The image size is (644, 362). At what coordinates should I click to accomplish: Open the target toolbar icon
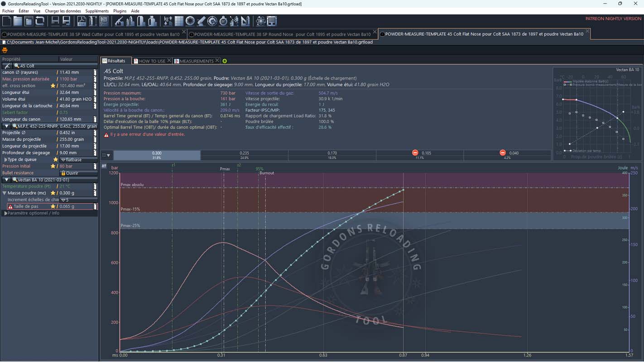(x=212, y=21)
